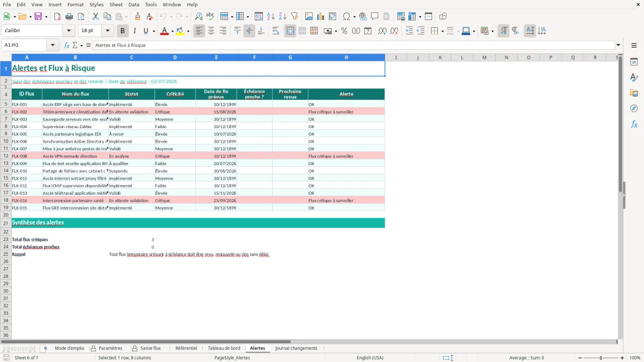Open the Font Name dropdown arrow

pos(68,31)
